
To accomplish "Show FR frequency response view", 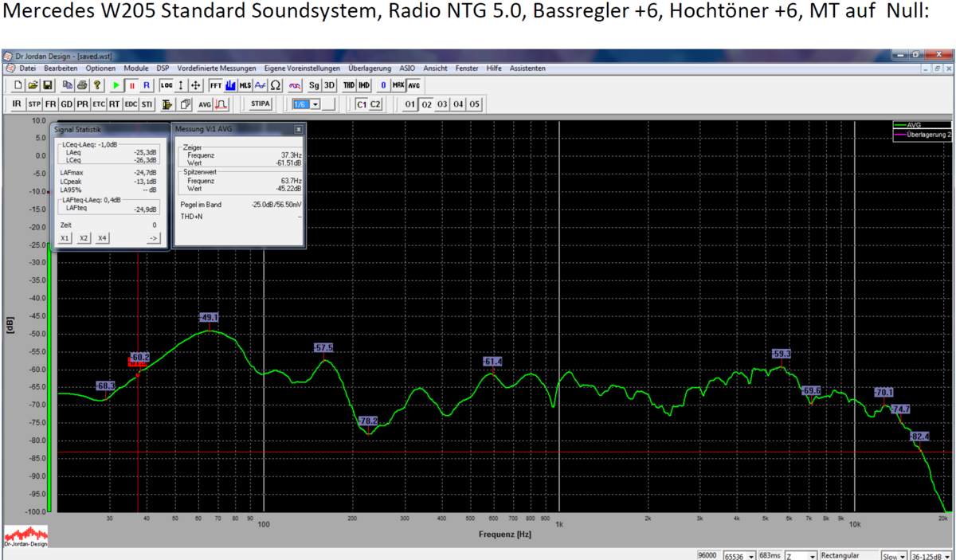I will pos(51,104).
